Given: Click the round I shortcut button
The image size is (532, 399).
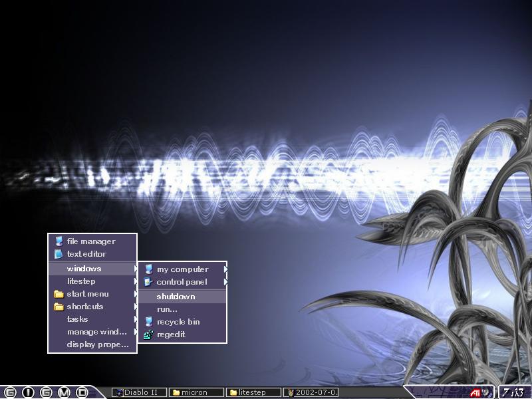Looking at the screenshot, I should (28, 392).
